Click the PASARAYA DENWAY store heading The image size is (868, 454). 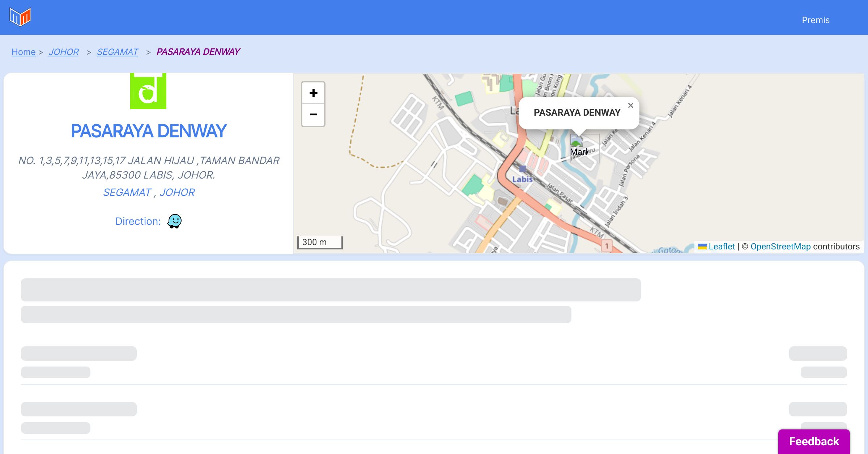pos(148,131)
